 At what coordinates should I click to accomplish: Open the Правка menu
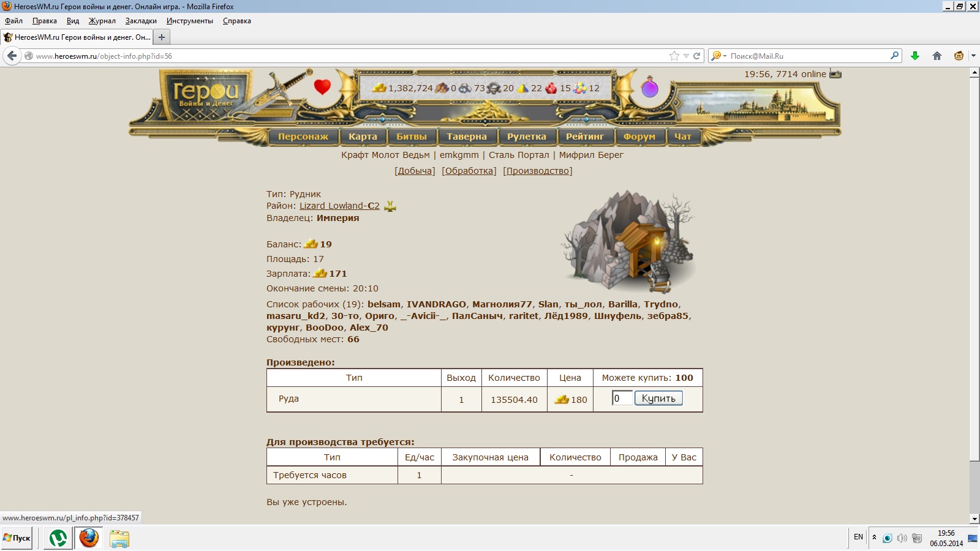(45, 21)
